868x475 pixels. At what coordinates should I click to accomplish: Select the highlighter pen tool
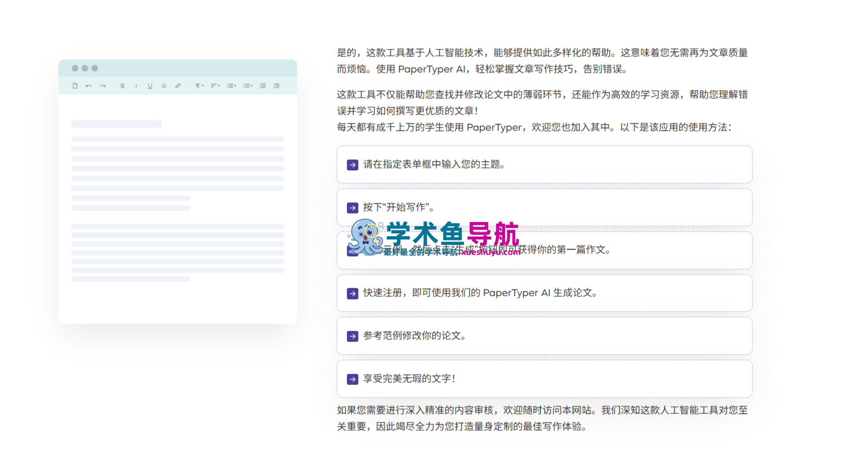[178, 86]
